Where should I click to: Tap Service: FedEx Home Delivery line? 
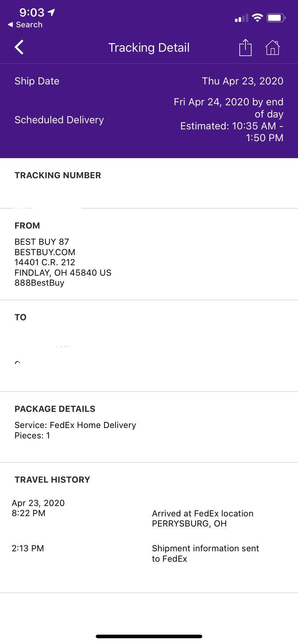(x=75, y=425)
